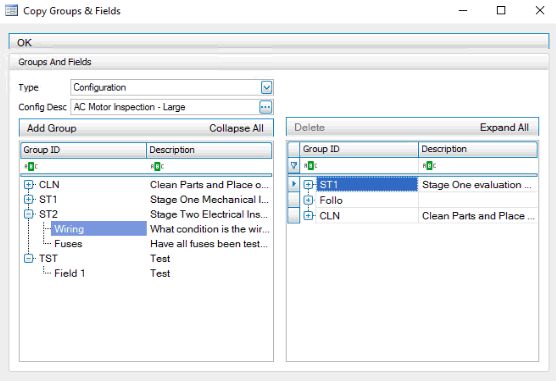Click the Config Desc ellipsis browse button

[x=266, y=107]
